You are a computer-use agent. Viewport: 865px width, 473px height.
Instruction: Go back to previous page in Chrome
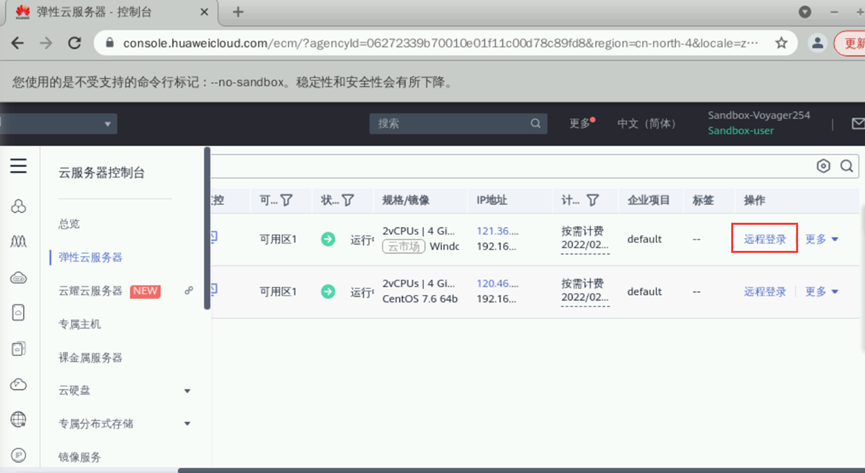pos(18,43)
